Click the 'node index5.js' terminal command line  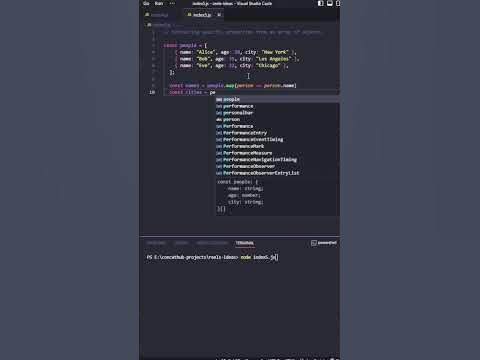click(212, 257)
